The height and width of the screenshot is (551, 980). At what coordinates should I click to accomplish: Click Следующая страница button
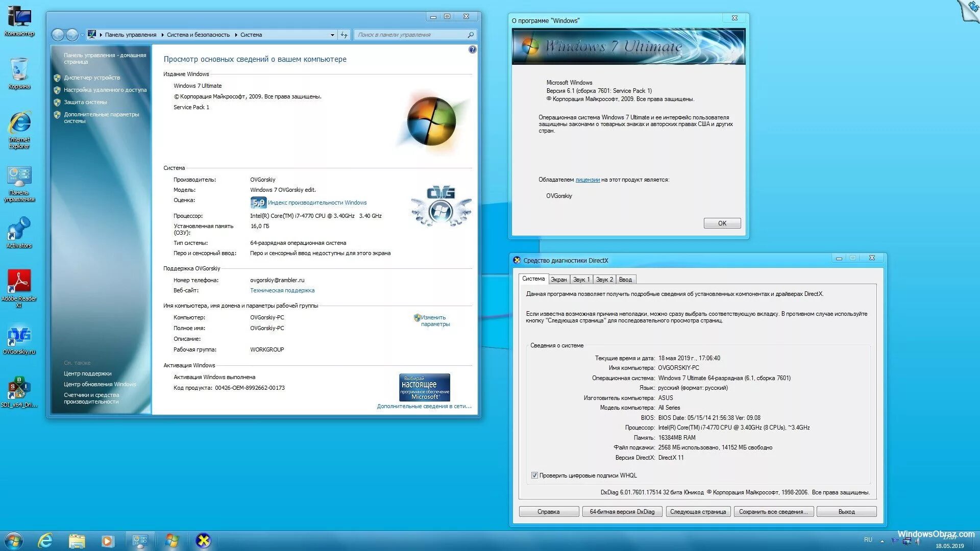[698, 512]
